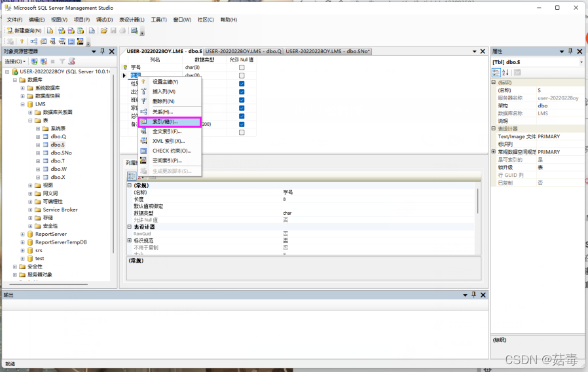
Task: Open the document tab list dropdown arrow
Action: [474, 51]
